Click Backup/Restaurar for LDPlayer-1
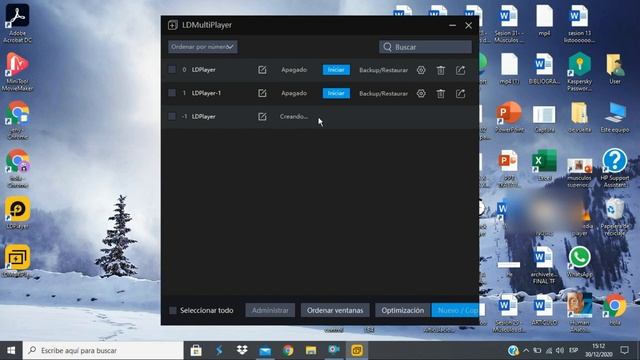 [x=383, y=93]
